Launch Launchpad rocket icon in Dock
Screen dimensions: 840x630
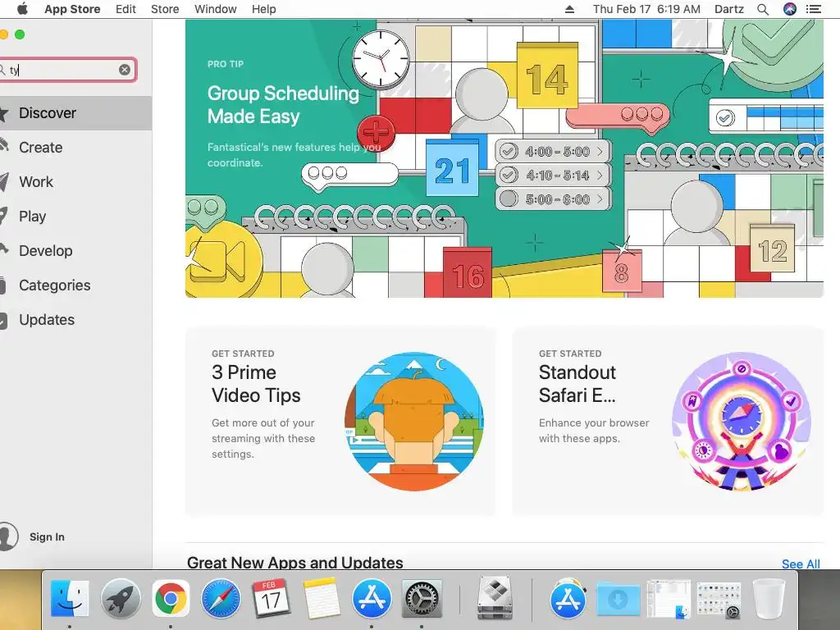tap(121, 598)
